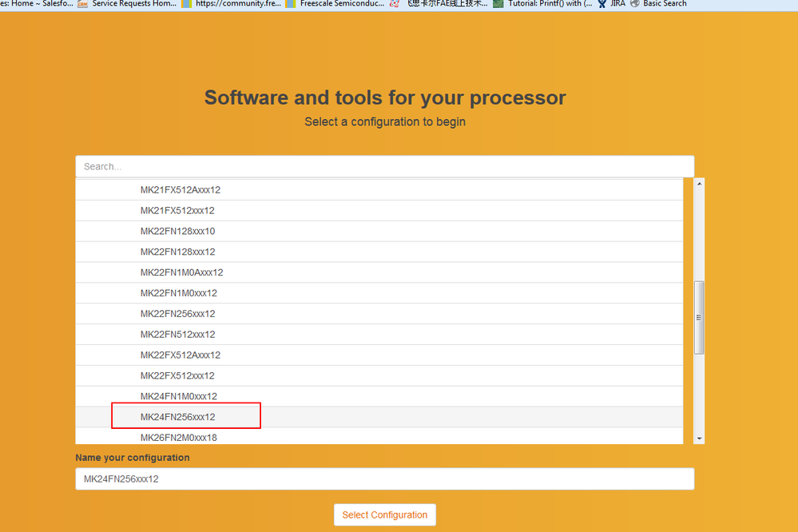
Task: Open the FAE bookmark with Chinese title
Action: pyautogui.click(x=439, y=4)
